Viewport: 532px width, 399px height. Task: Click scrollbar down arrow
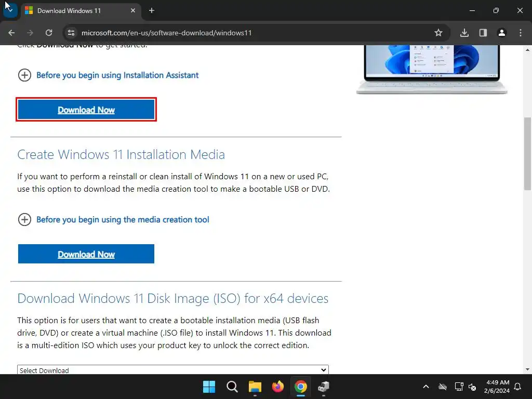tap(527, 369)
